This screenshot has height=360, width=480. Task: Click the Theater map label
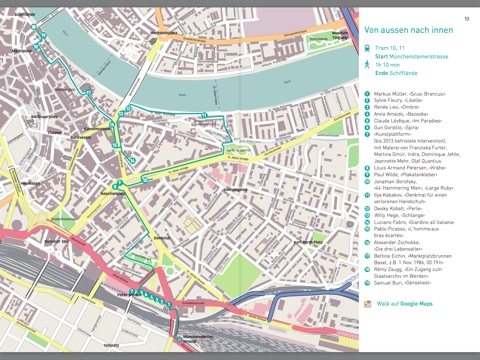click(x=55, y=133)
